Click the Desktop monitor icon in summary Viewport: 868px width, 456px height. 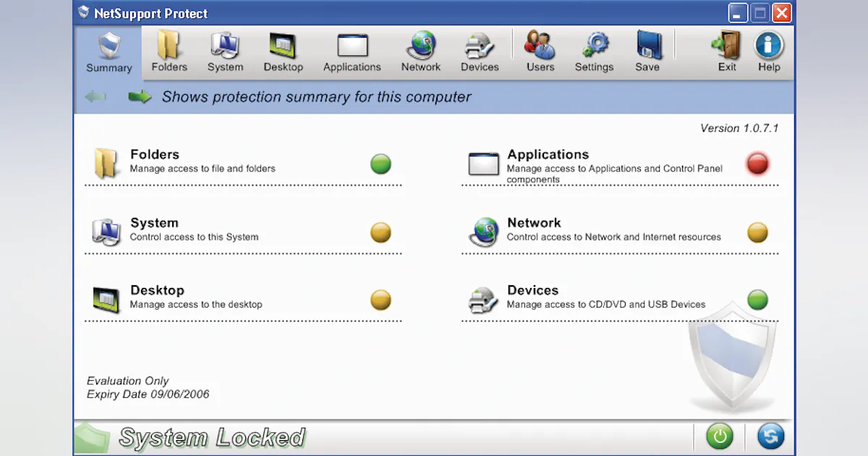click(x=106, y=299)
